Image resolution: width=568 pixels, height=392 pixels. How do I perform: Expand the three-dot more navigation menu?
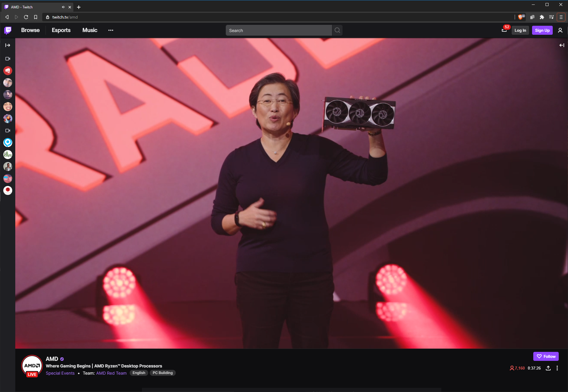[x=111, y=30]
